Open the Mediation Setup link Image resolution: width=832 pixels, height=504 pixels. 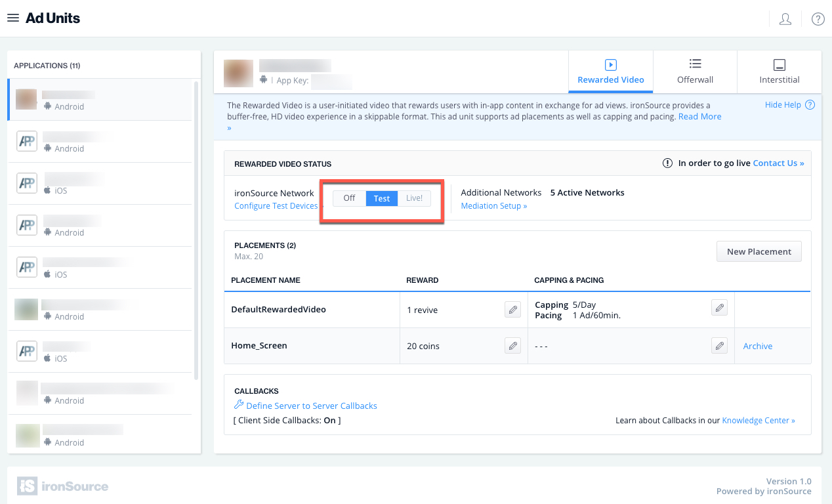coord(494,206)
